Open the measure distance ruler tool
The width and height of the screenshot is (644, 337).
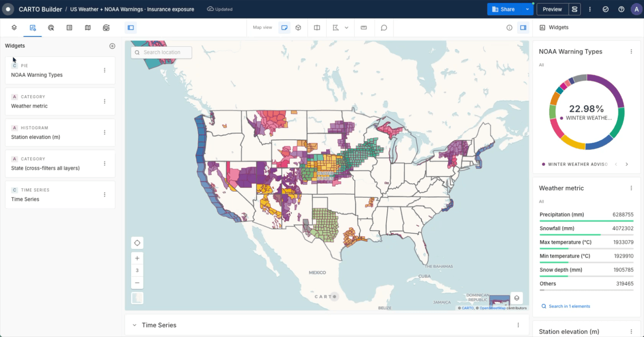coord(364,28)
